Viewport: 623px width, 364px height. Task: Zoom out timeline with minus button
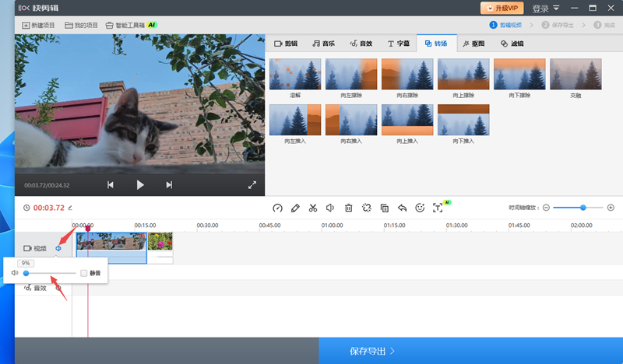[x=546, y=208]
